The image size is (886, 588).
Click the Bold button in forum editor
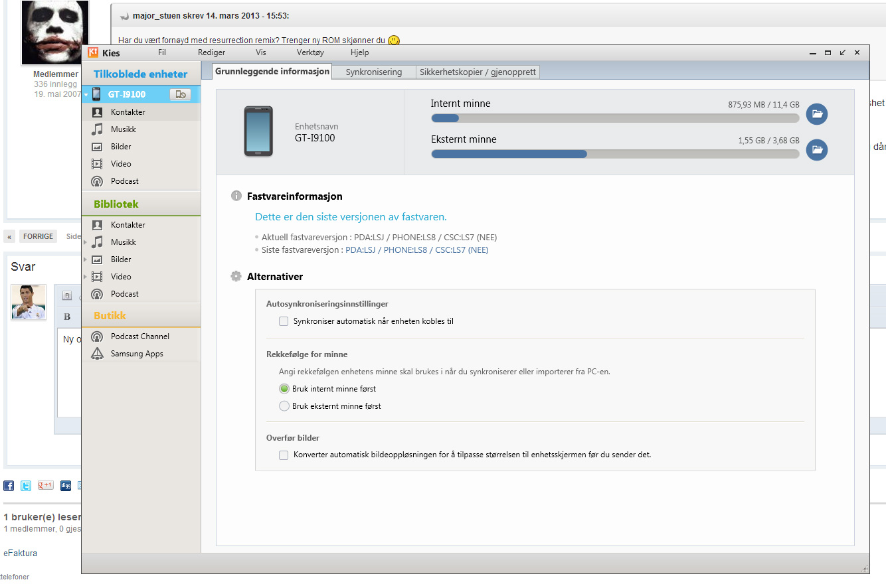[66, 317]
